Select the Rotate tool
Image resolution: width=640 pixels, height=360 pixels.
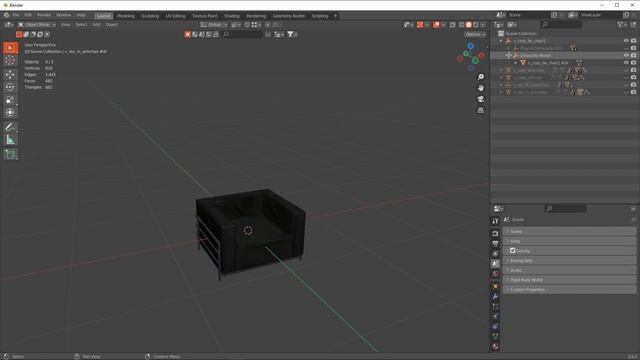[x=10, y=87]
